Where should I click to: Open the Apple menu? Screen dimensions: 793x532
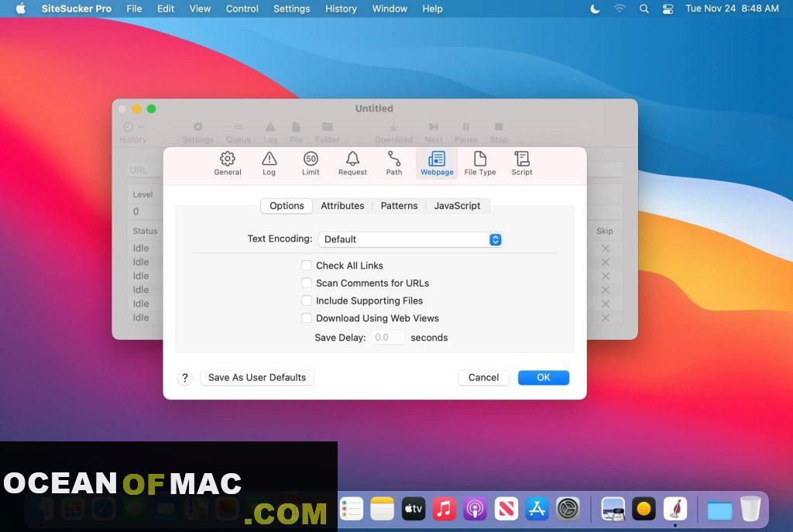(21, 9)
